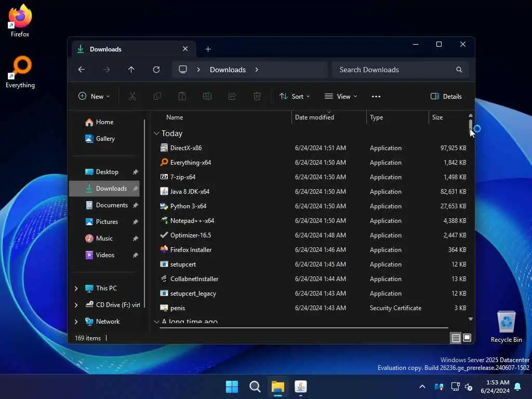Select Notepad++-x64 file
The height and width of the screenshot is (399, 532).
point(192,220)
